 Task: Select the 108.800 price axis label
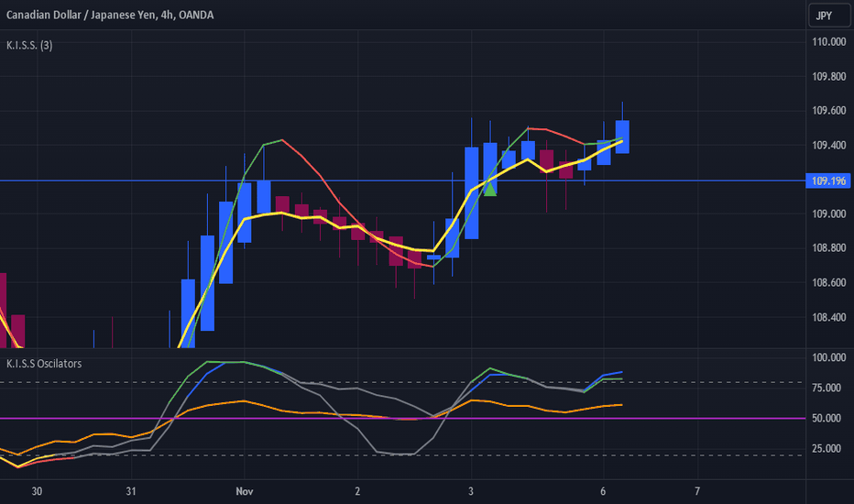click(829, 248)
